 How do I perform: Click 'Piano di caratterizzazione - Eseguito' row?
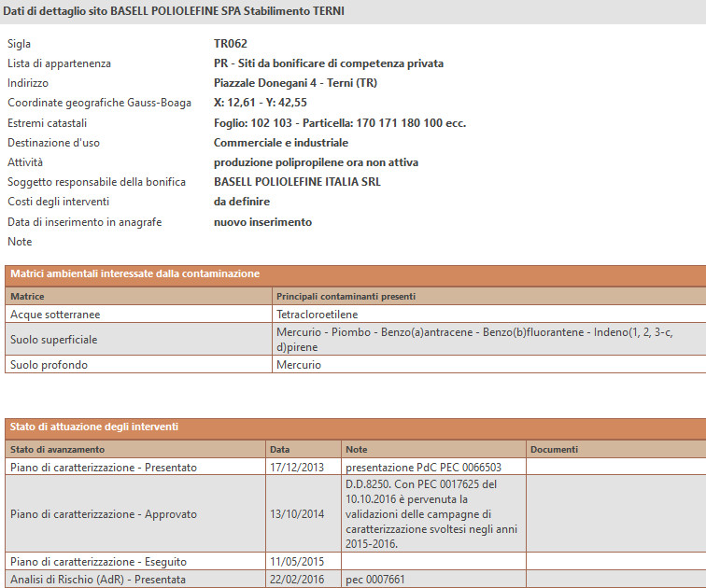point(135,562)
